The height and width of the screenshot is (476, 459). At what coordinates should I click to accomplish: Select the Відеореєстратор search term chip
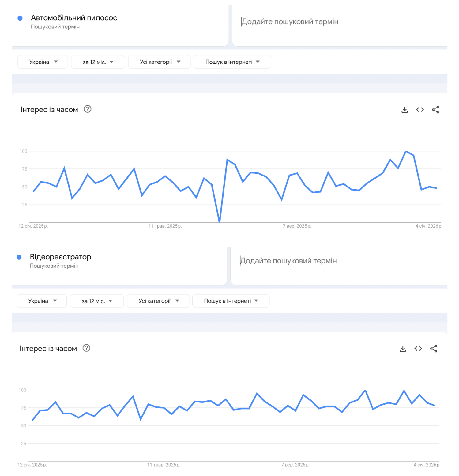(x=61, y=257)
